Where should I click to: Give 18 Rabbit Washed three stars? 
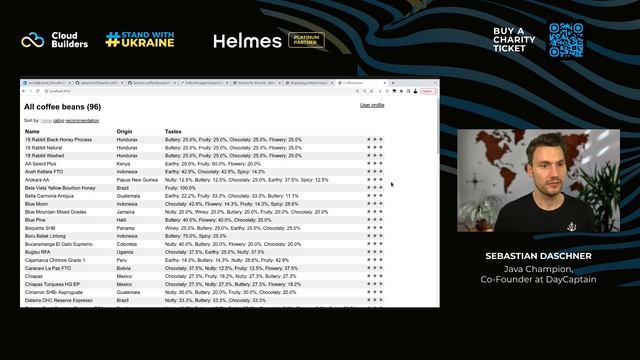coord(381,156)
